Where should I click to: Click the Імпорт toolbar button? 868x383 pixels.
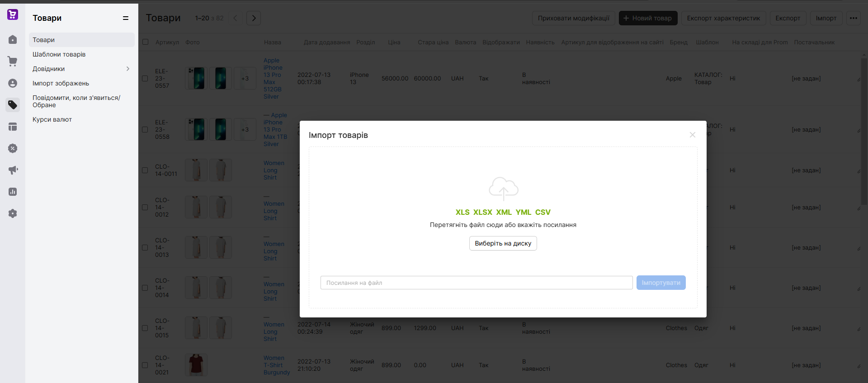point(826,18)
